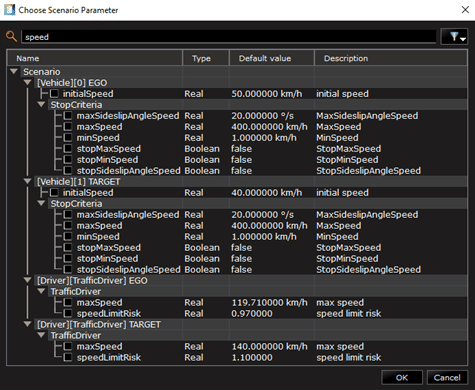475x390 pixels.
Task: Sort by the Name column header
Action: coord(95,58)
